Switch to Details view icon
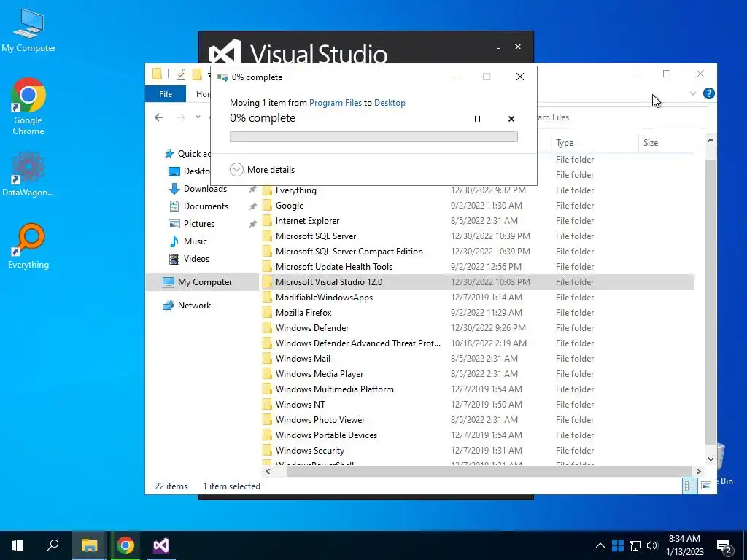 click(x=690, y=486)
